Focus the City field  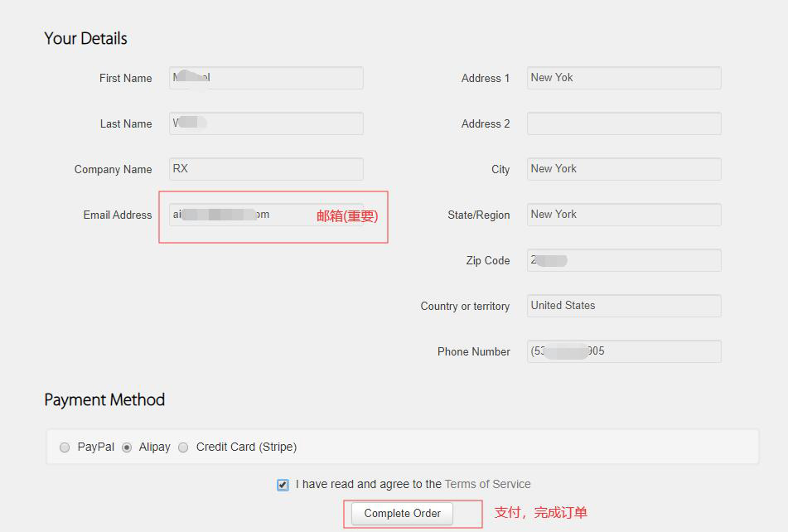click(x=624, y=169)
